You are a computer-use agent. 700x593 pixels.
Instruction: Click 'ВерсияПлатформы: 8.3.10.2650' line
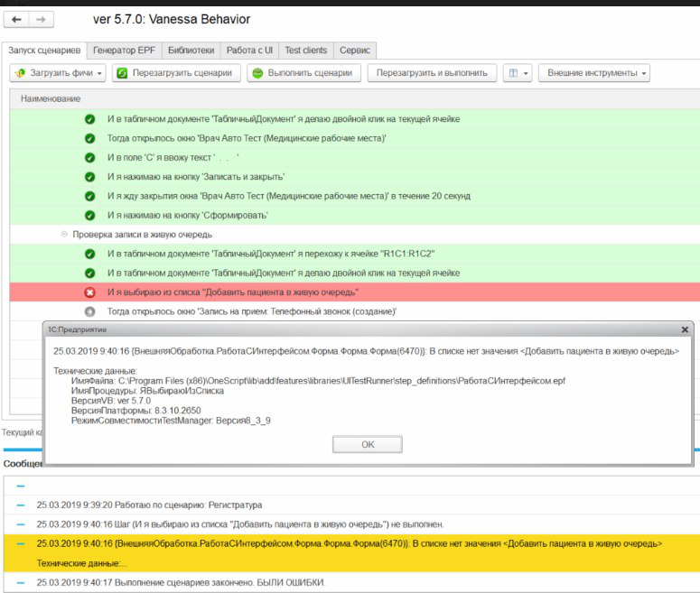pyautogui.click(x=135, y=411)
